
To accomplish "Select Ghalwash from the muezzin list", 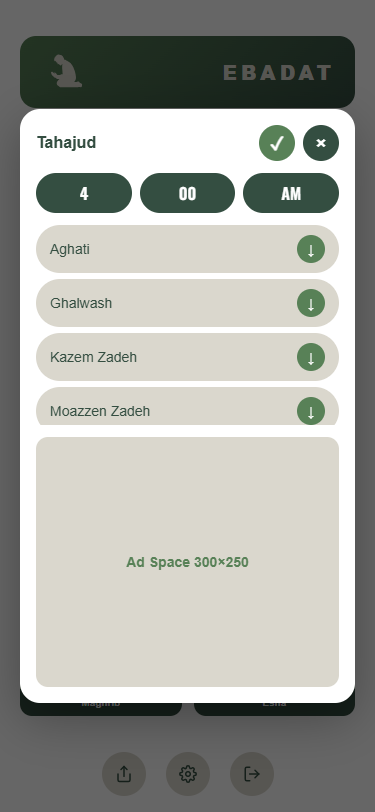I will [188, 303].
